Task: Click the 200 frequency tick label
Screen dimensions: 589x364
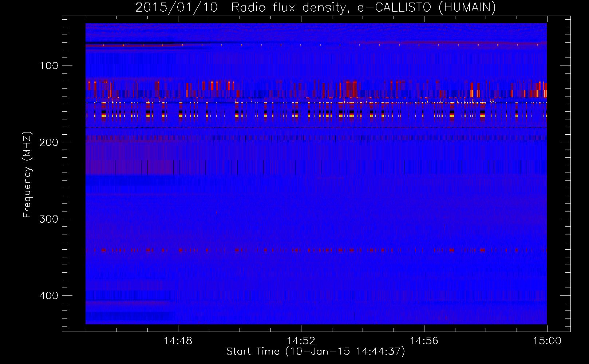Action: [x=49, y=142]
